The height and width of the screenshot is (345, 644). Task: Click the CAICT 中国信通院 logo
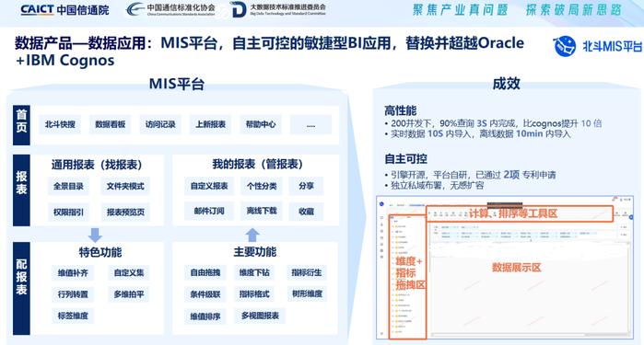point(64,10)
